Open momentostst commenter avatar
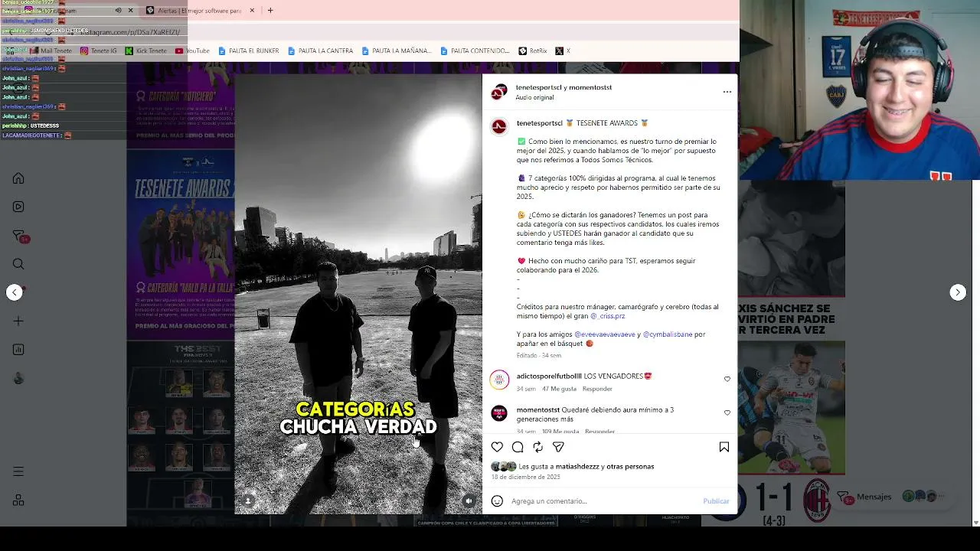The image size is (980, 551). (x=499, y=413)
